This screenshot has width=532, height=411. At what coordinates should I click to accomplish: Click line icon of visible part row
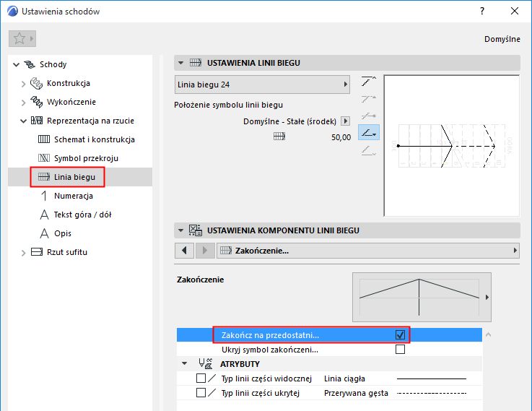(212, 378)
